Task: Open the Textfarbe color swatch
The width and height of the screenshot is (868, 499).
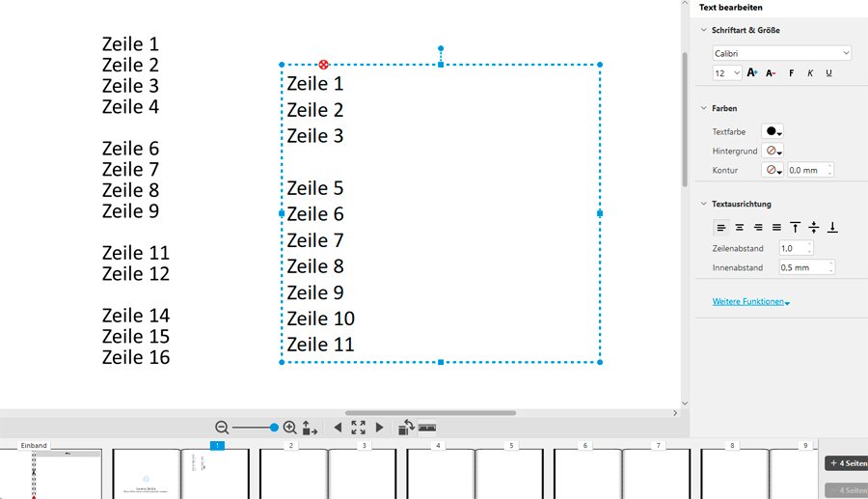Action: pyautogui.click(x=773, y=131)
